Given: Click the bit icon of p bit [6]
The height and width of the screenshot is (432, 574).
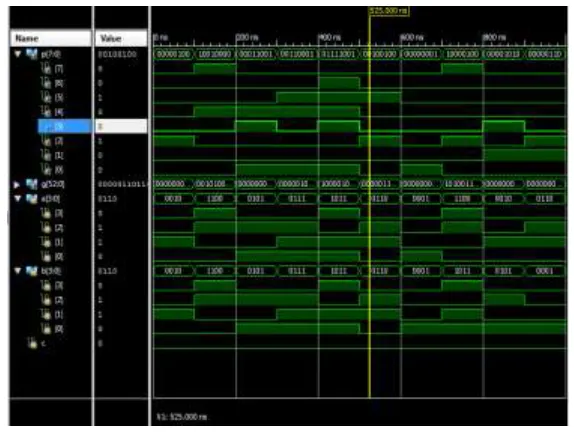Looking at the screenshot, I should click(x=46, y=83).
